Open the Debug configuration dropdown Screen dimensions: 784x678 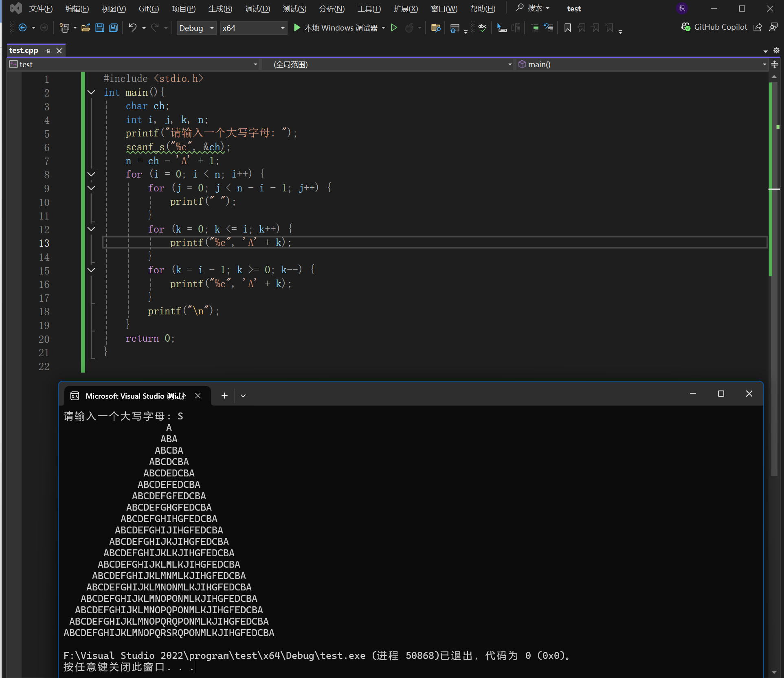[x=196, y=28]
